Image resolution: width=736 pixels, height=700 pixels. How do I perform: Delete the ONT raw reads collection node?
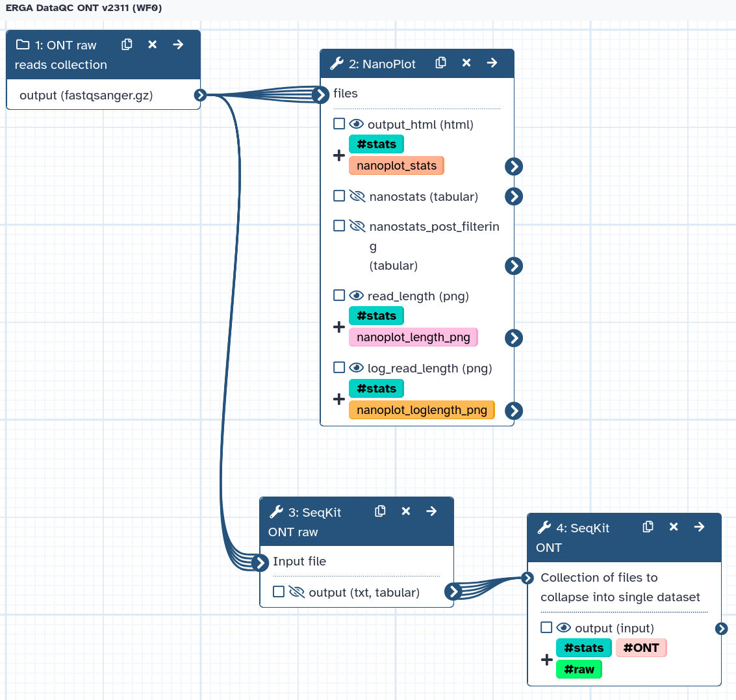(153, 45)
